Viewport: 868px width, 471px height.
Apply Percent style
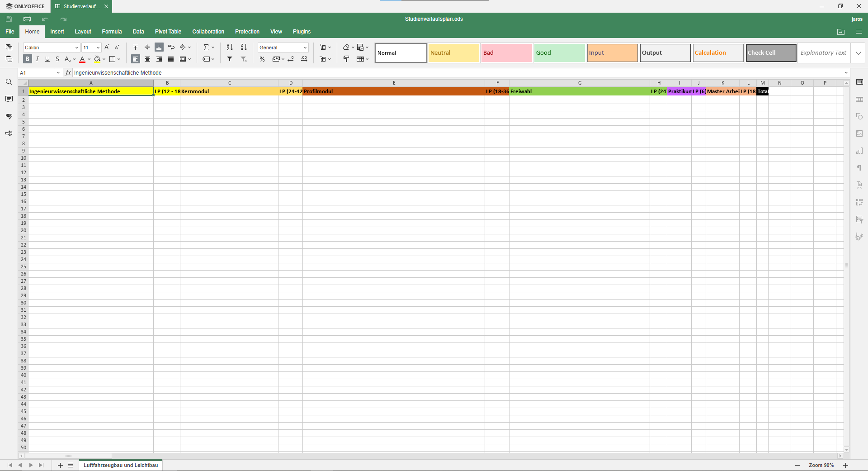[262, 59]
